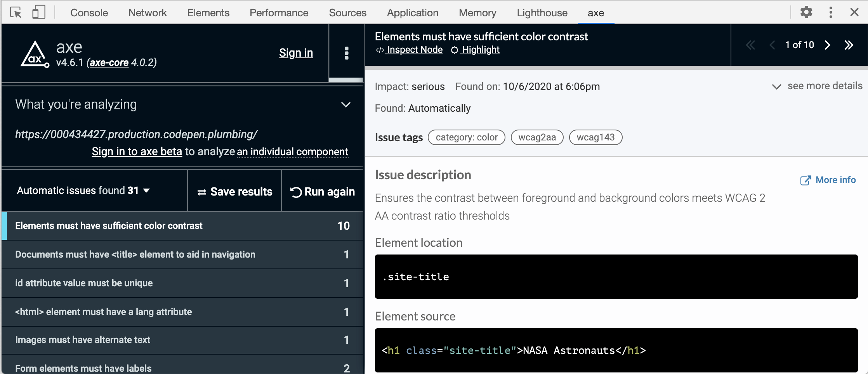Screen dimensions: 868x374
Task: Click the Sign in link
Action: 296,53
